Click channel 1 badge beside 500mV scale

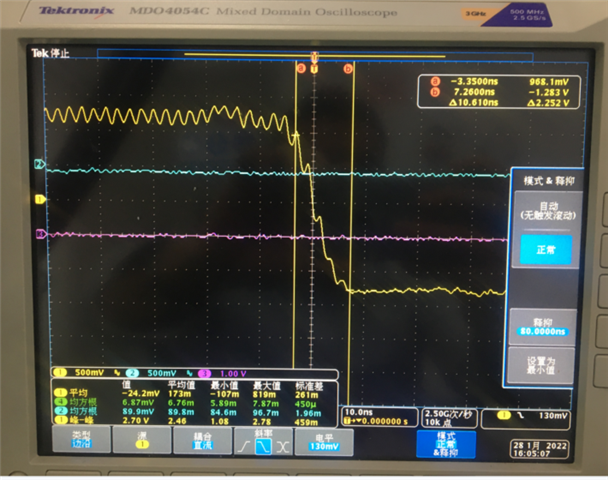click(60, 373)
